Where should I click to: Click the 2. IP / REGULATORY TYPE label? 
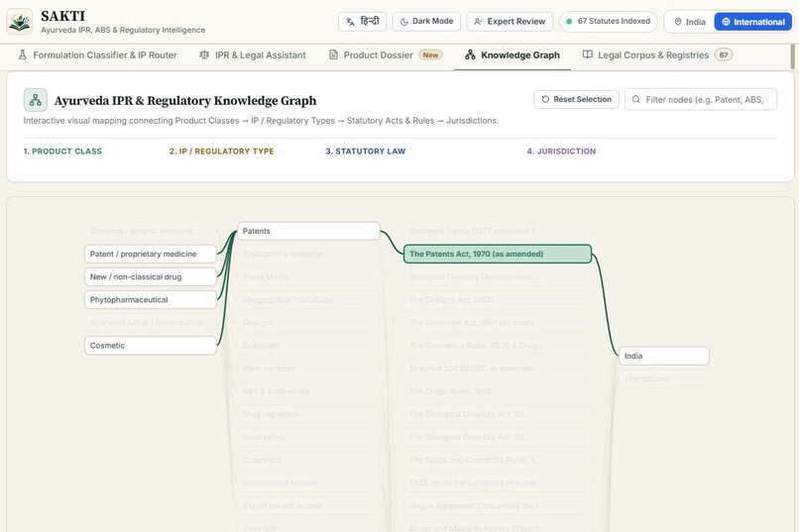point(222,152)
